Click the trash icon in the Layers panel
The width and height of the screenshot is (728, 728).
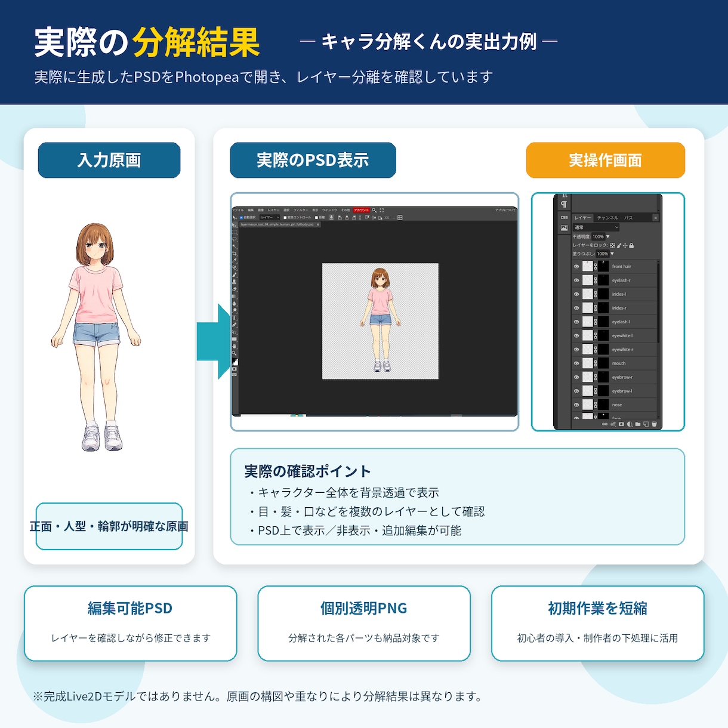point(654,424)
